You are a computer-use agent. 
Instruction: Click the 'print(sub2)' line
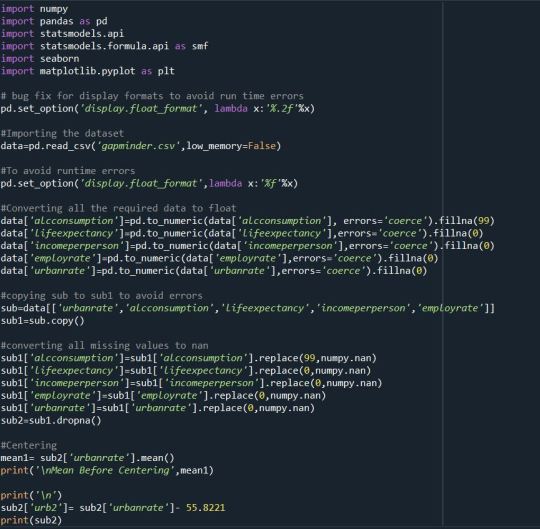31,520
